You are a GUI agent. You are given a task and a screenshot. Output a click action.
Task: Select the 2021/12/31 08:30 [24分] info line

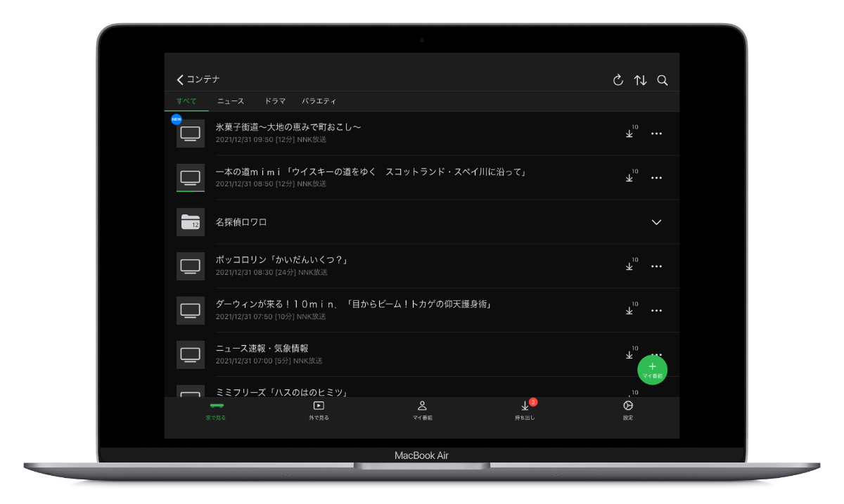click(271, 273)
